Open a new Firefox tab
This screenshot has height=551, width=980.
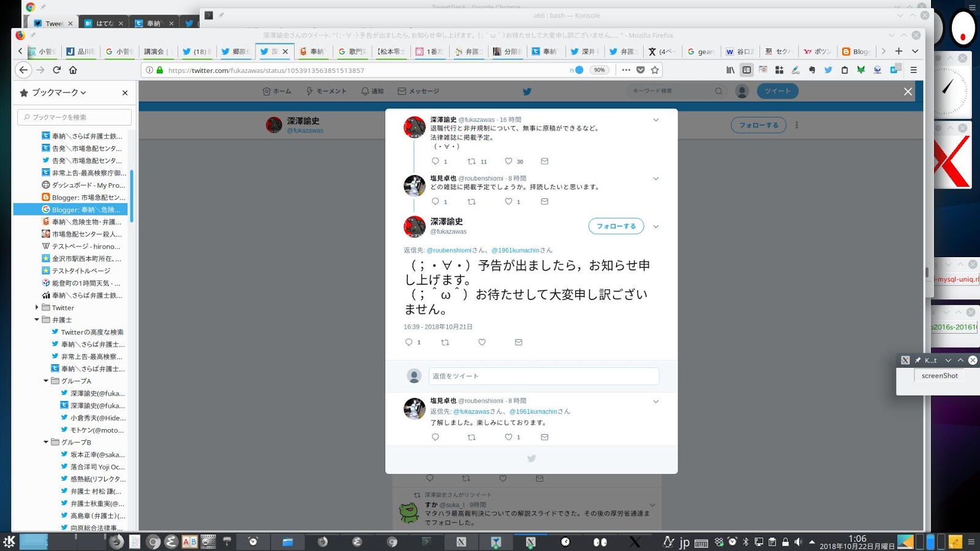[x=899, y=51]
